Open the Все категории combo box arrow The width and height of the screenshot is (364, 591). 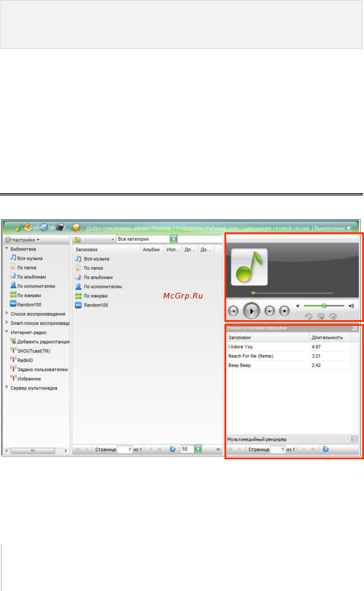(174, 239)
